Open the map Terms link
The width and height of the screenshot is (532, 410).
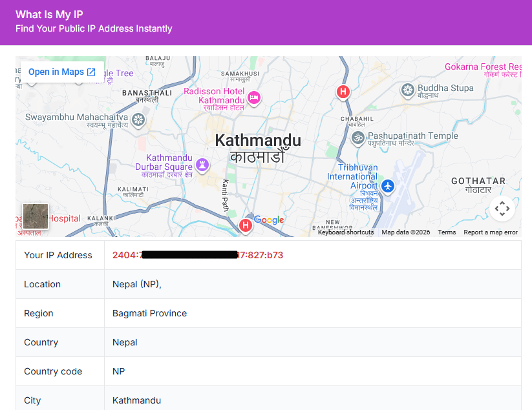(447, 232)
